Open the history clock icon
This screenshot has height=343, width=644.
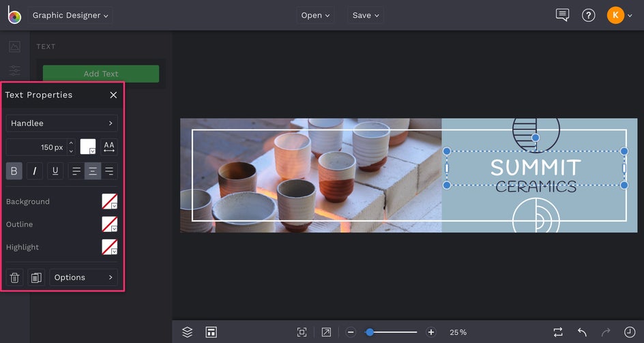coord(629,332)
